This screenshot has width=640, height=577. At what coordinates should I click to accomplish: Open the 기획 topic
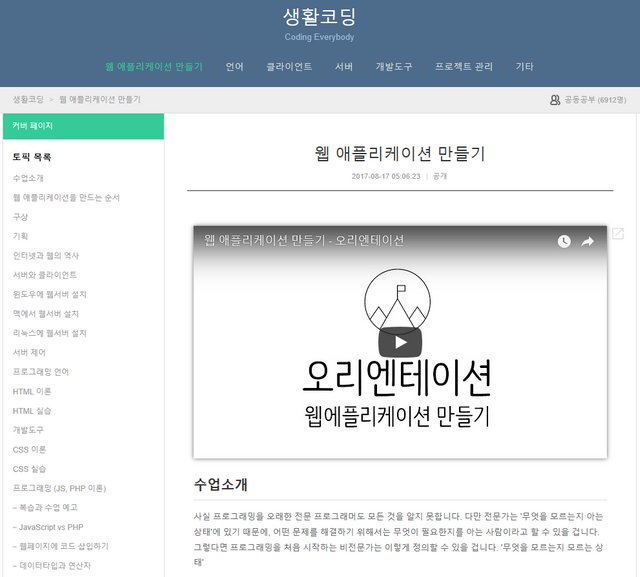(x=20, y=236)
